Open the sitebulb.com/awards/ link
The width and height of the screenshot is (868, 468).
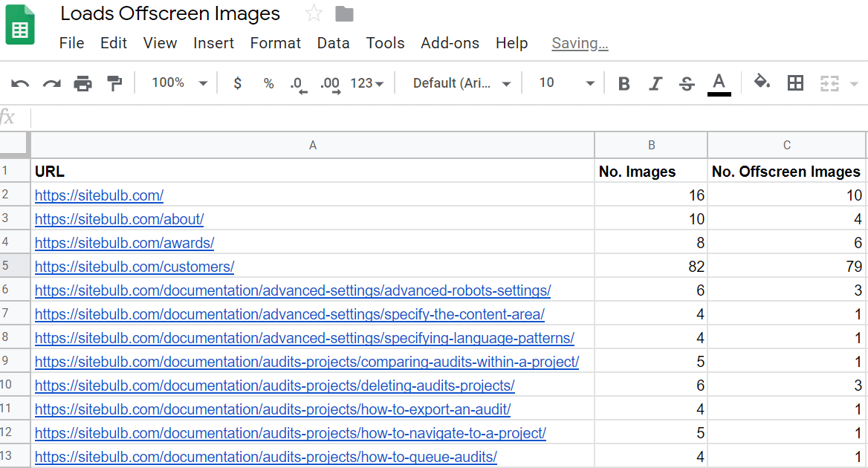pyautogui.click(x=125, y=243)
